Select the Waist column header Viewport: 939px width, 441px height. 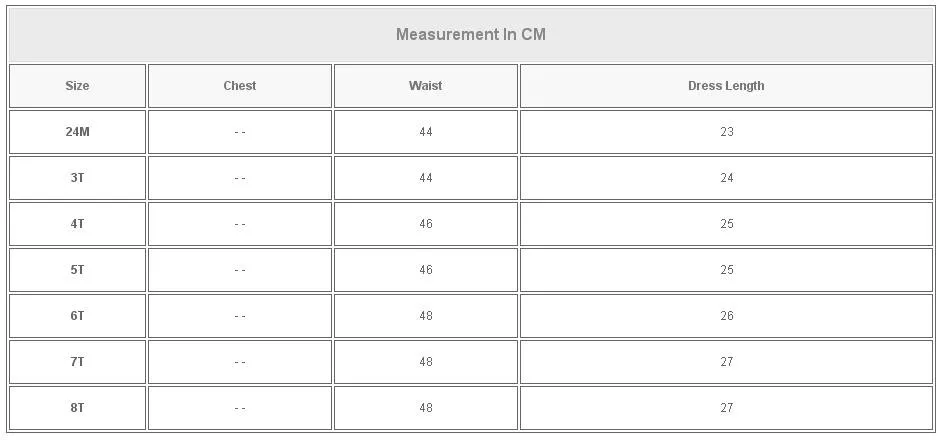pyautogui.click(x=425, y=86)
